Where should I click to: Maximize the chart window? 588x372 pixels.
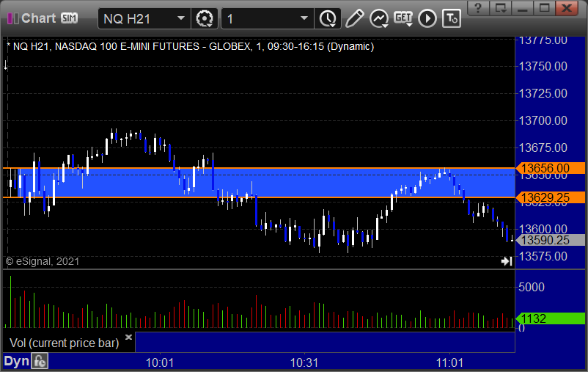coord(545,8)
